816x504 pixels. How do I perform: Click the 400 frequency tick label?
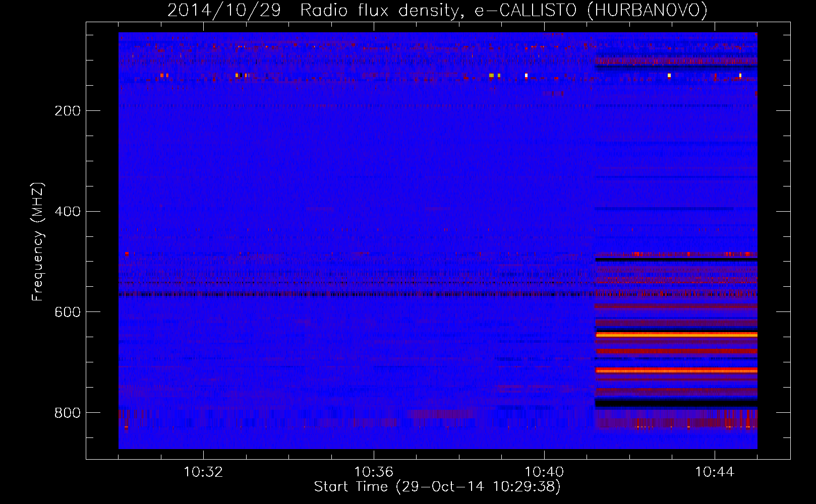pos(68,212)
